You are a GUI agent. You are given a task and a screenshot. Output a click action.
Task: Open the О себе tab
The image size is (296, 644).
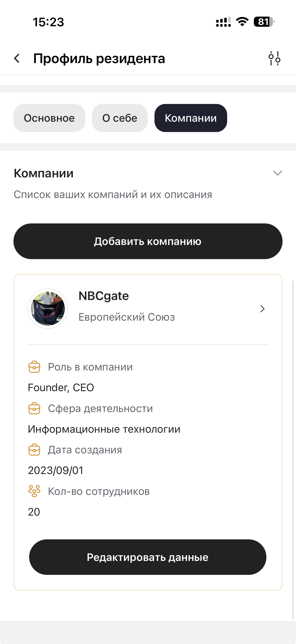click(x=120, y=118)
